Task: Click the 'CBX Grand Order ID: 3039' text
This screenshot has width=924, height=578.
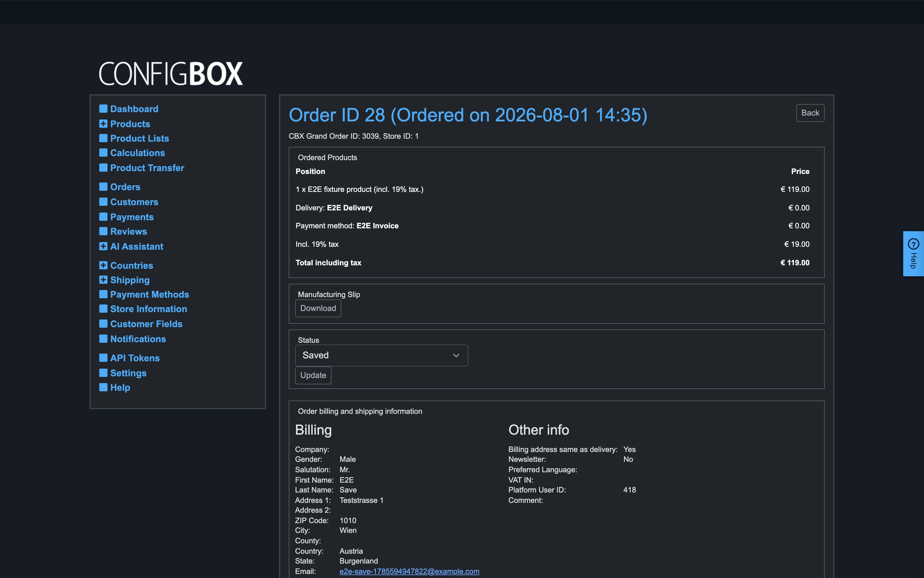Action: (x=334, y=136)
